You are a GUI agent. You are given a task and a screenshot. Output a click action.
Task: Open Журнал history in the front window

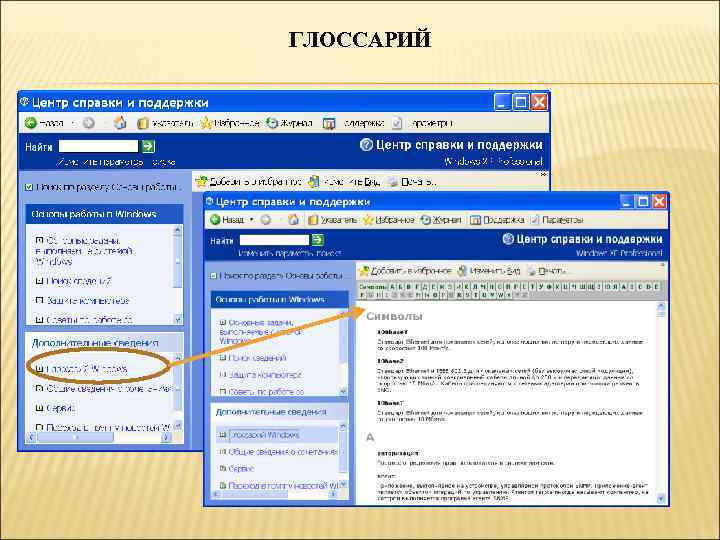point(441,220)
